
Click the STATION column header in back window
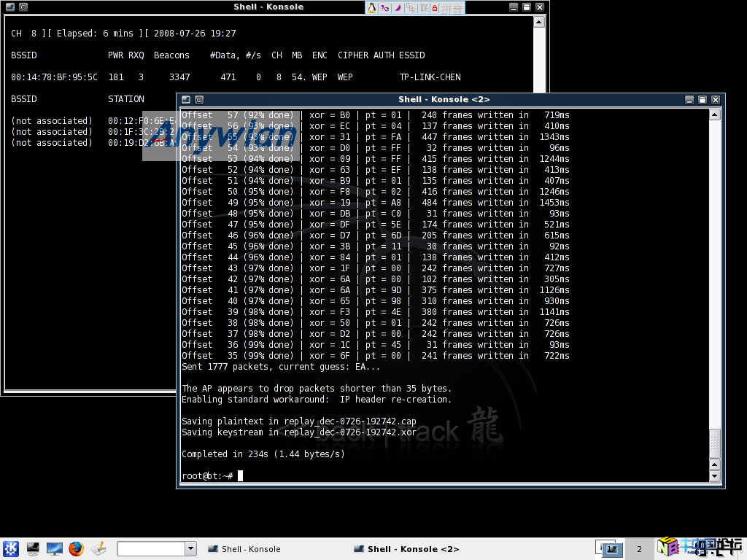(x=125, y=99)
